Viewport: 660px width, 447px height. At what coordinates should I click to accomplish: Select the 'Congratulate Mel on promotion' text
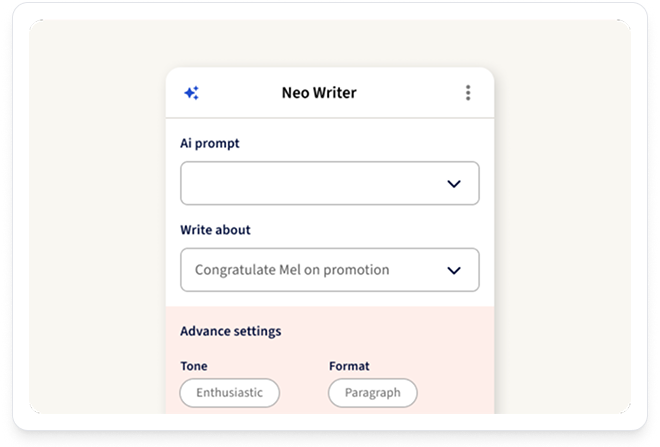[292, 270]
